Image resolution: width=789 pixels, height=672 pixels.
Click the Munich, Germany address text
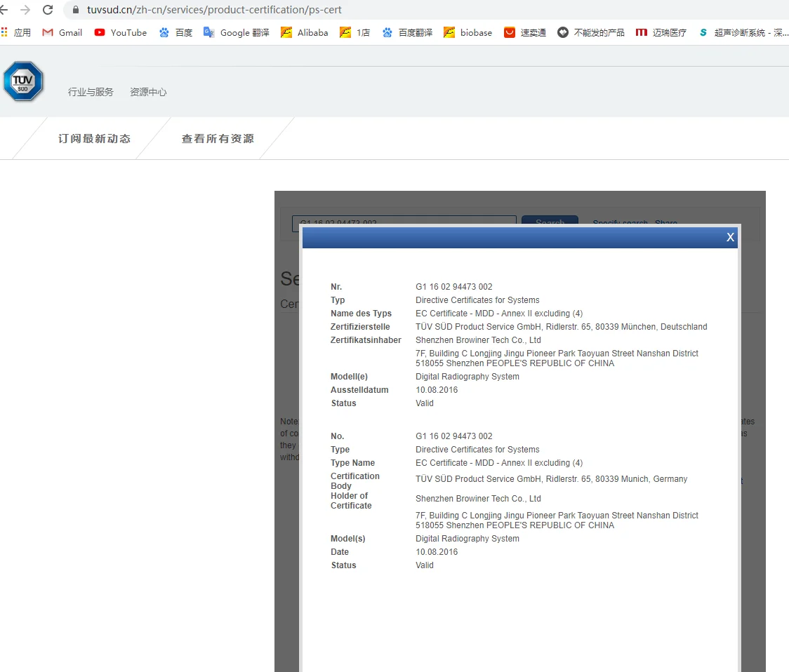pos(552,479)
